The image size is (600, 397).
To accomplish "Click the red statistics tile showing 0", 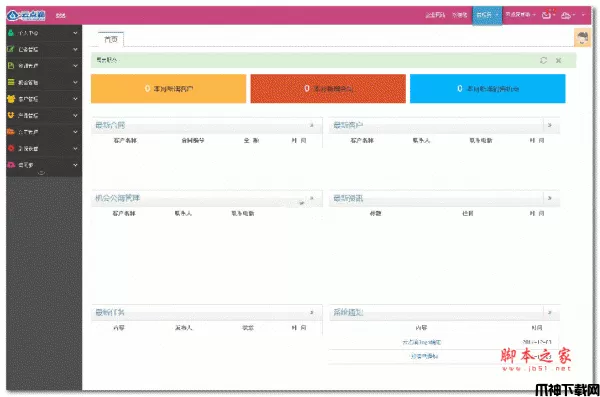I will (x=328, y=88).
